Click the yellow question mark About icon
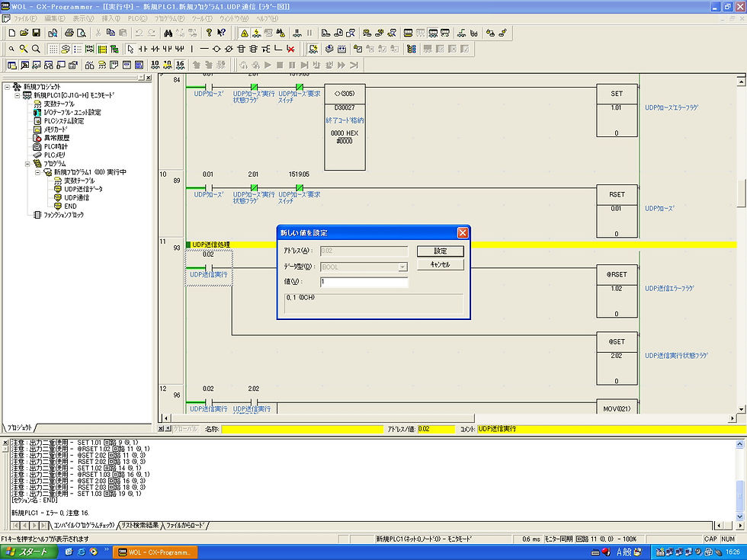This screenshot has height=560, width=747. pyautogui.click(x=209, y=33)
